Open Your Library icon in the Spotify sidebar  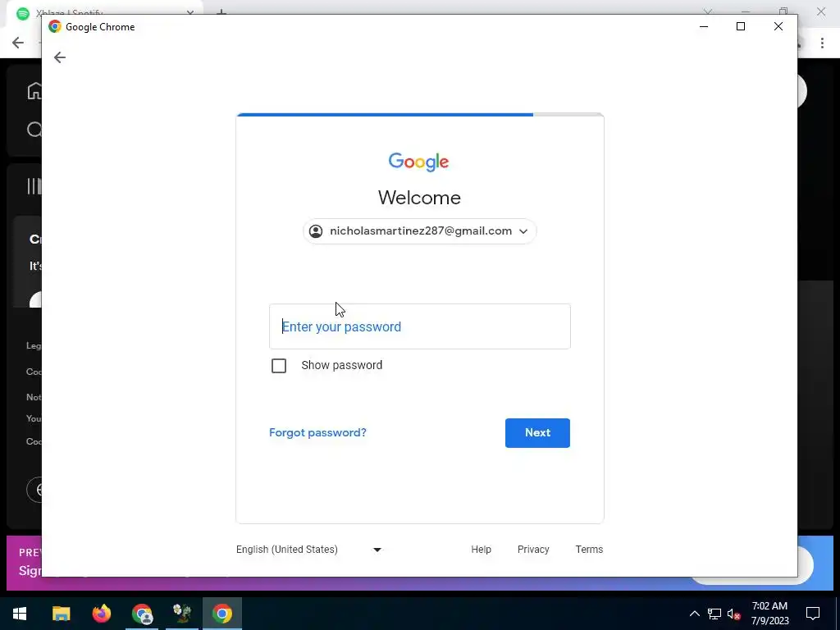click(34, 186)
